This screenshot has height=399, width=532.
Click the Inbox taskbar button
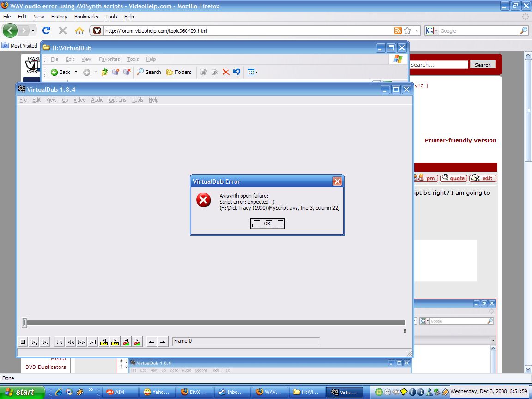click(232, 392)
